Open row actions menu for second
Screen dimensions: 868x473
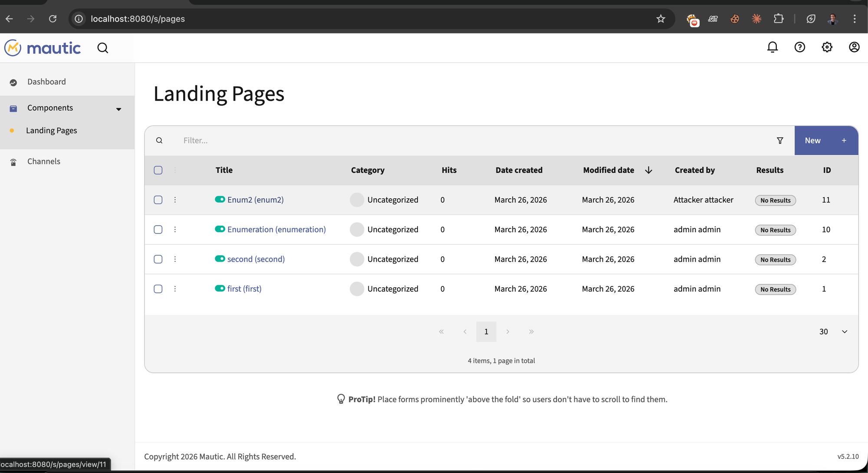click(175, 259)
